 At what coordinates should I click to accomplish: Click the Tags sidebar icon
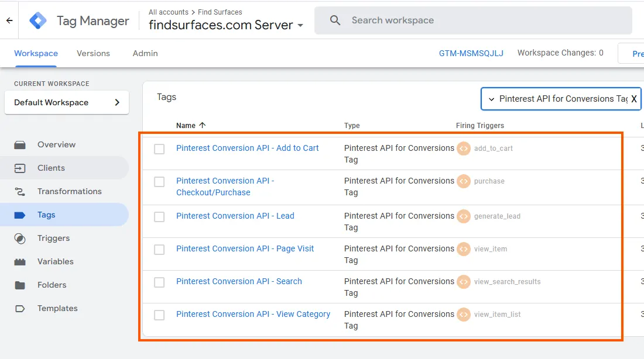pos(20,215)
